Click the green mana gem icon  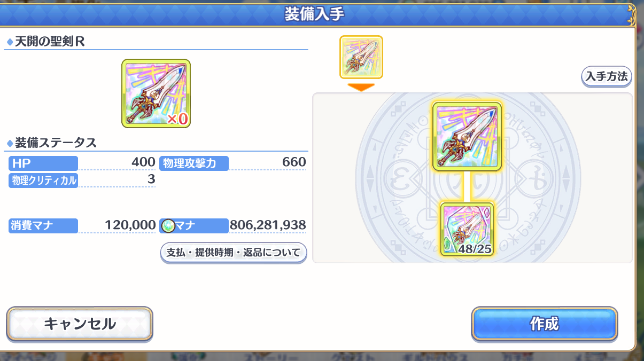167,226
